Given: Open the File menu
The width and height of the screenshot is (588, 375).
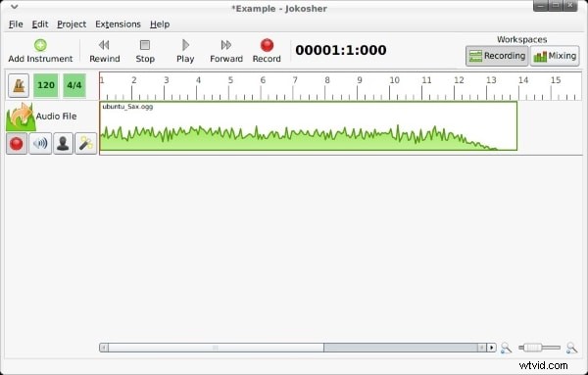Looking at the screenshot, I should (16, 24).
